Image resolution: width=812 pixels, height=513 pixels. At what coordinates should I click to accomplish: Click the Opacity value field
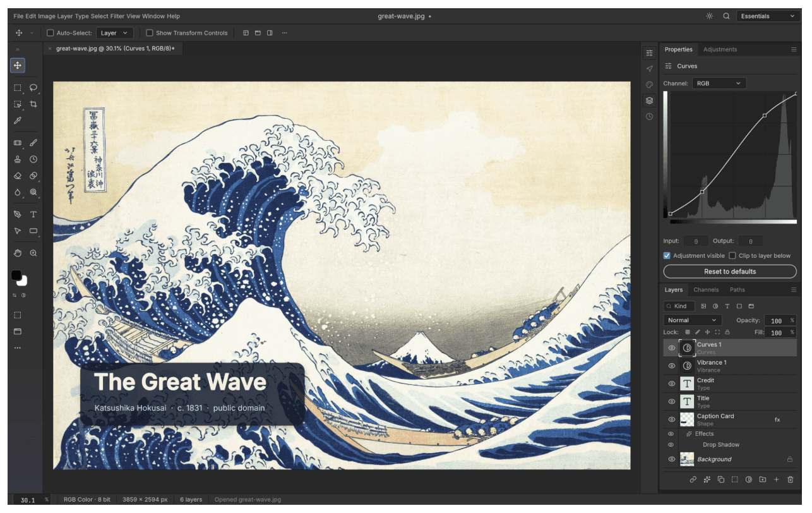776,320
